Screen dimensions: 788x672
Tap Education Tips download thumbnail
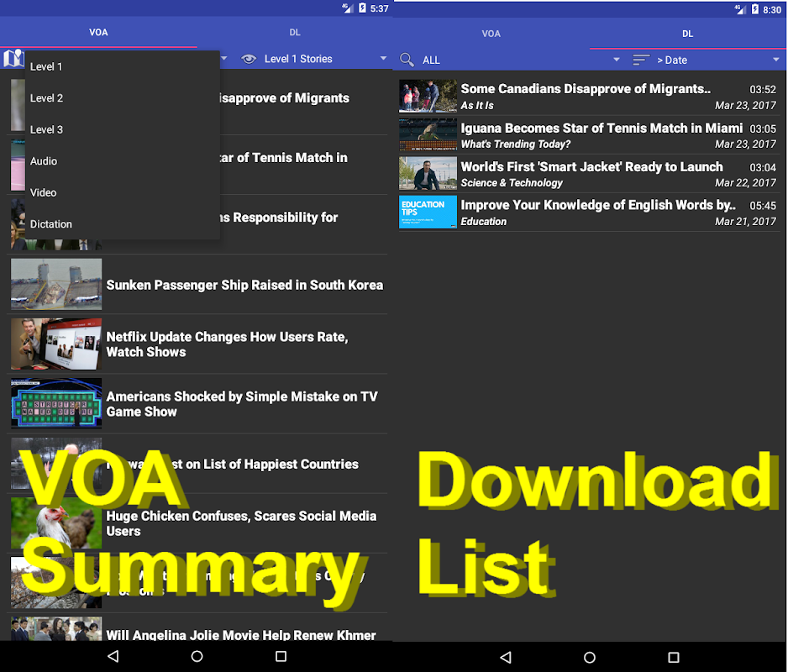point(428,212)
